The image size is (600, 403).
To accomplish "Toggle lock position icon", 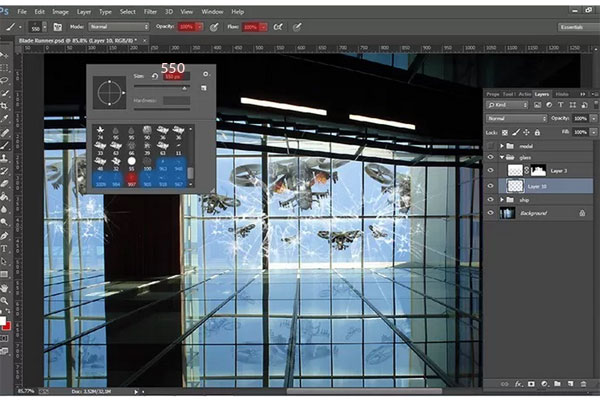I will pos(527,132).
